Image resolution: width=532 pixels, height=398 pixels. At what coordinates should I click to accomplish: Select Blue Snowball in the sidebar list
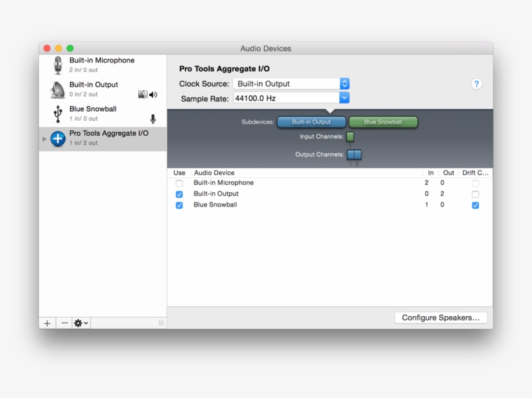[103, 114]
